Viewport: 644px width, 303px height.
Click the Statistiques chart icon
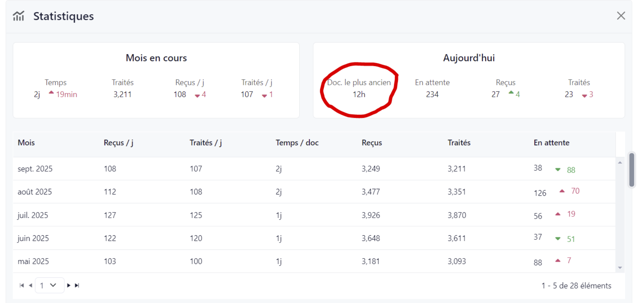(x=18, y=16)
